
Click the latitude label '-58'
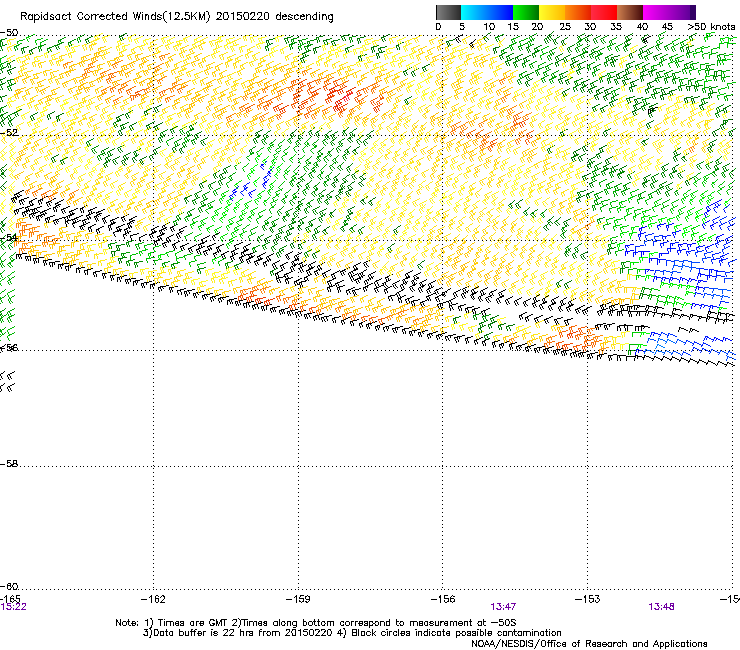9,464
